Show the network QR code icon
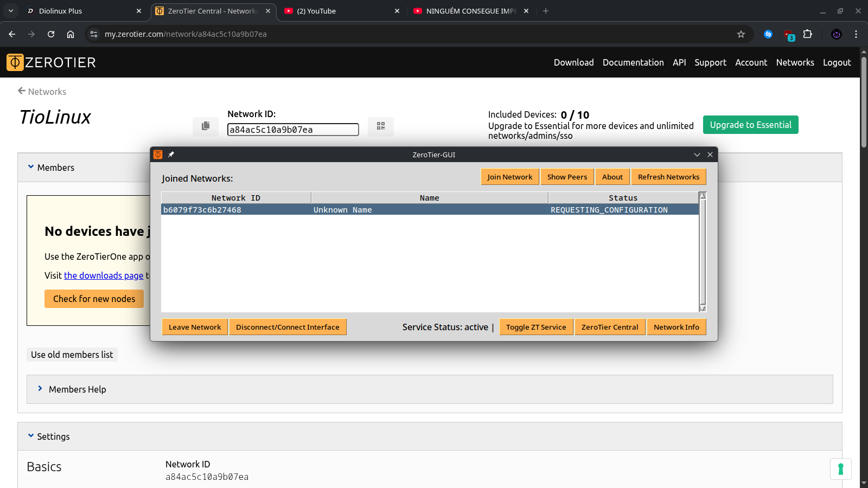This screenshot has width=868, height=488. coord(381,126)
